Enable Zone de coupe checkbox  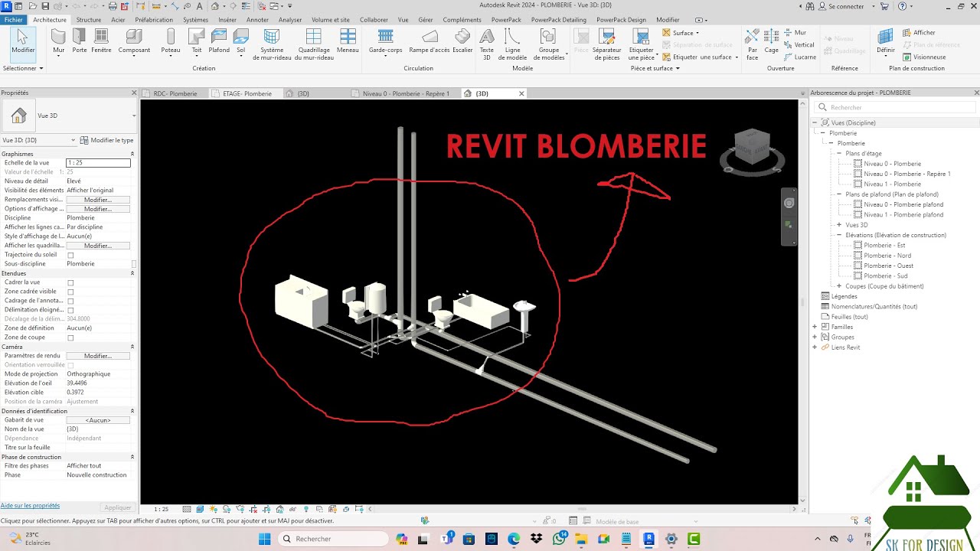point(70,337)
